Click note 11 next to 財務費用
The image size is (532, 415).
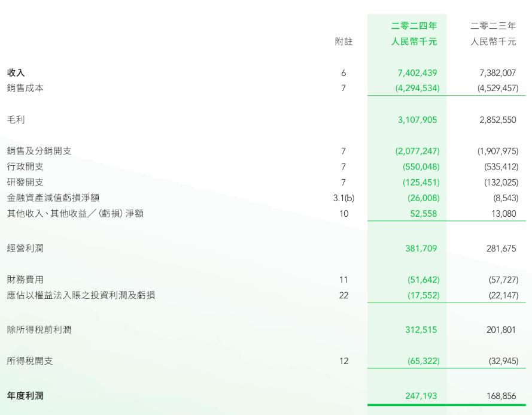click(x=343, y=280)
